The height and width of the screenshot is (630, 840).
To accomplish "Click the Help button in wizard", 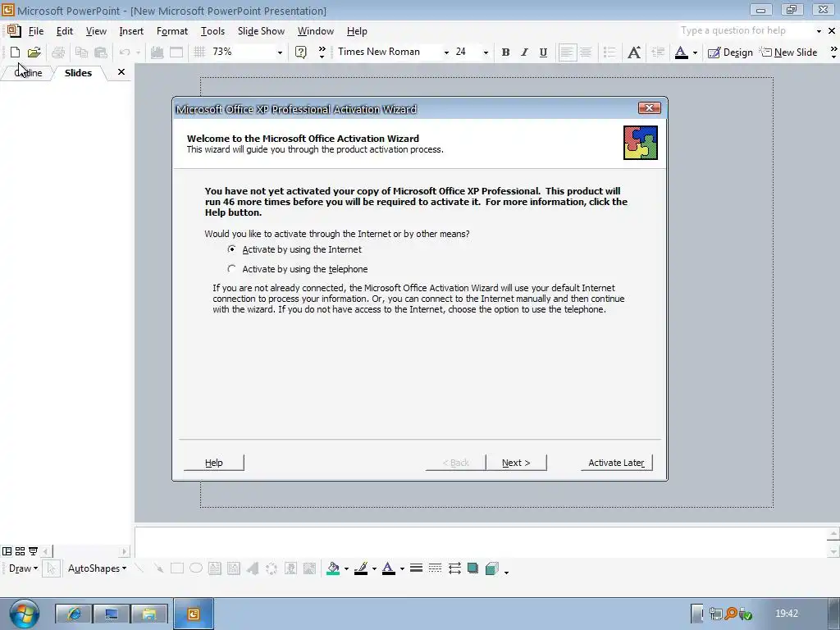I will [x=214, y=463].
